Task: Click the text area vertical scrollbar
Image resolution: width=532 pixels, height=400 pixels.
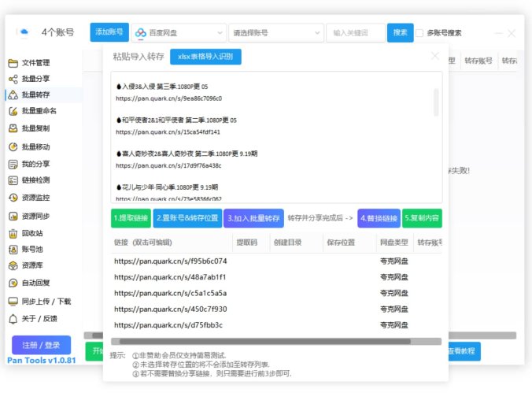Action: [436, 102]
